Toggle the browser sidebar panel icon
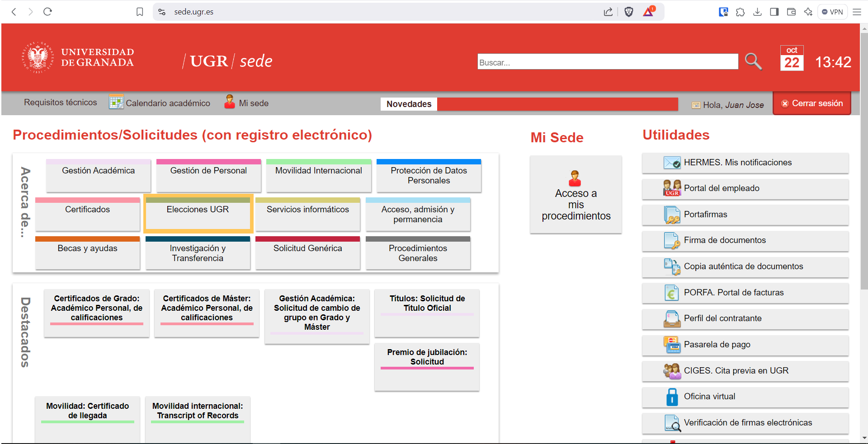The image size is (868, 444). click(774, 12)
